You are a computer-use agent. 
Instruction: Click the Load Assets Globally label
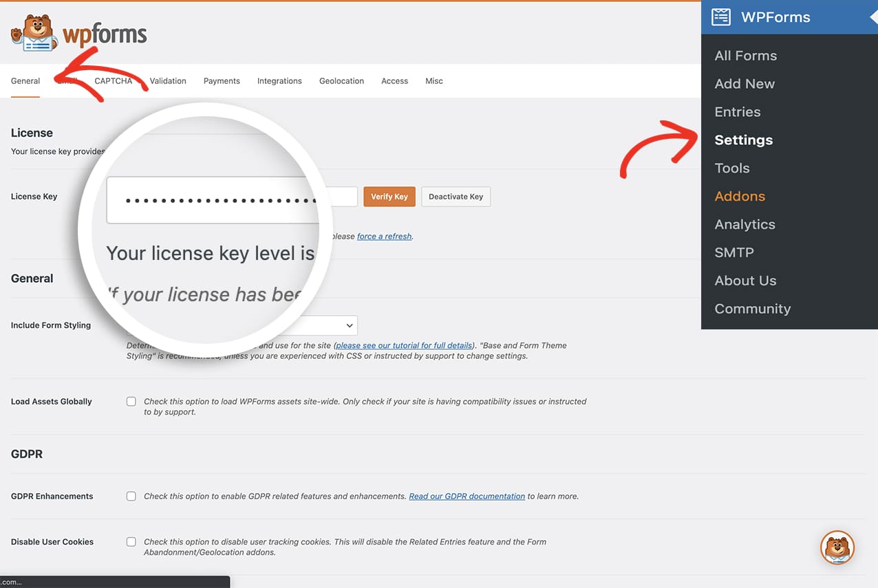pos(52,402)
